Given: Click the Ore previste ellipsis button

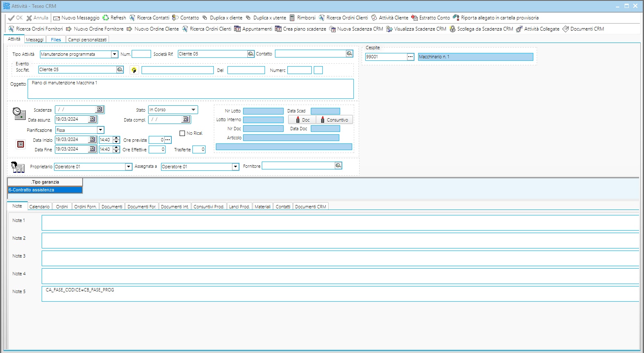Looking at the screenshot, I should [168, 140].
